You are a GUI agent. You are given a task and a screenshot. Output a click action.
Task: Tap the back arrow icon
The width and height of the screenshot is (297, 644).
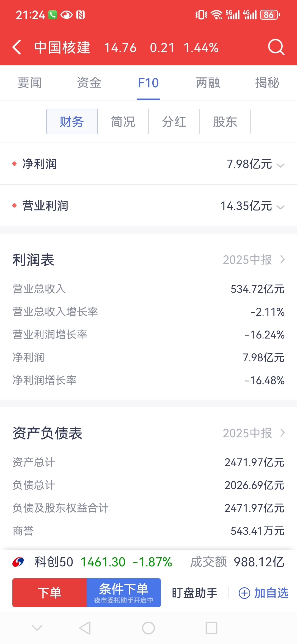(17, 47)
